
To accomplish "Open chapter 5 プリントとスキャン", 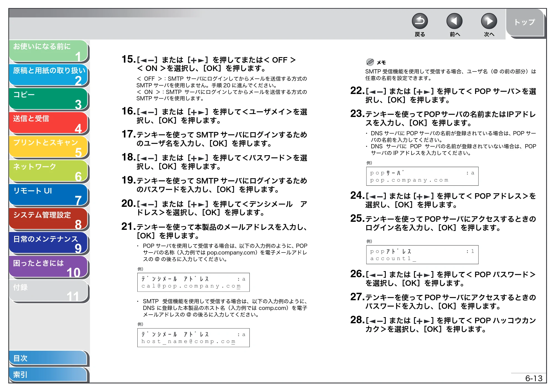I will coord(49,147).
